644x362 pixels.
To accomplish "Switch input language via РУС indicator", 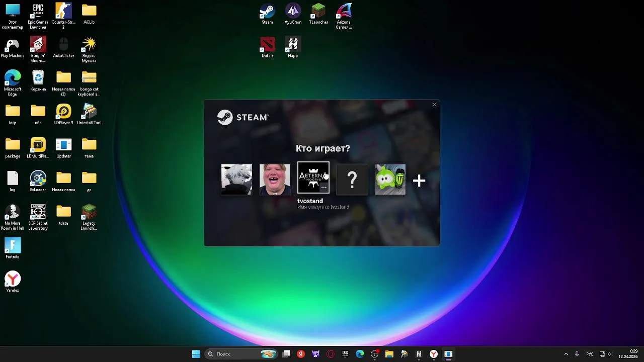I will (590, 354).
